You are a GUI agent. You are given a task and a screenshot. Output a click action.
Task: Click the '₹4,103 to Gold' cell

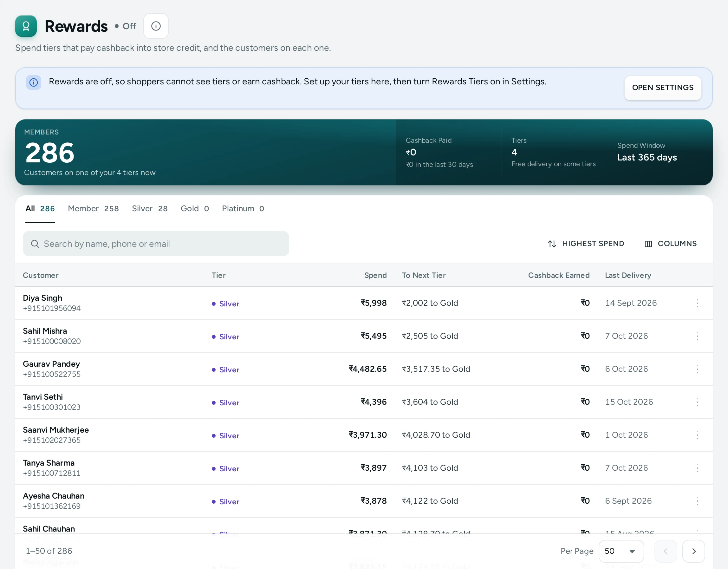pyautogui.click(x=430, y=468)
